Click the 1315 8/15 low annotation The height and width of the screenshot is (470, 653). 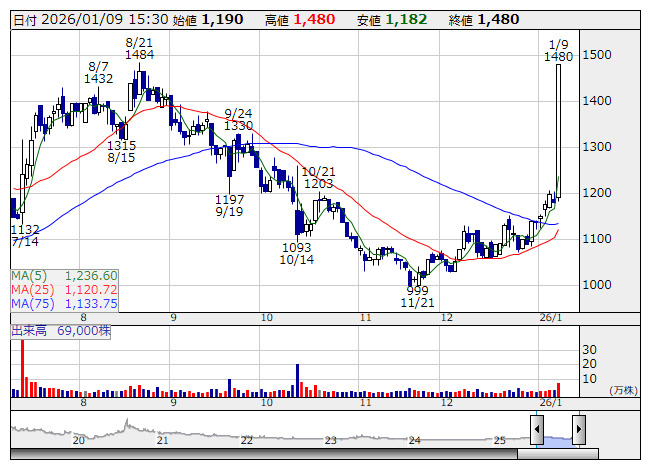point(121,152)
